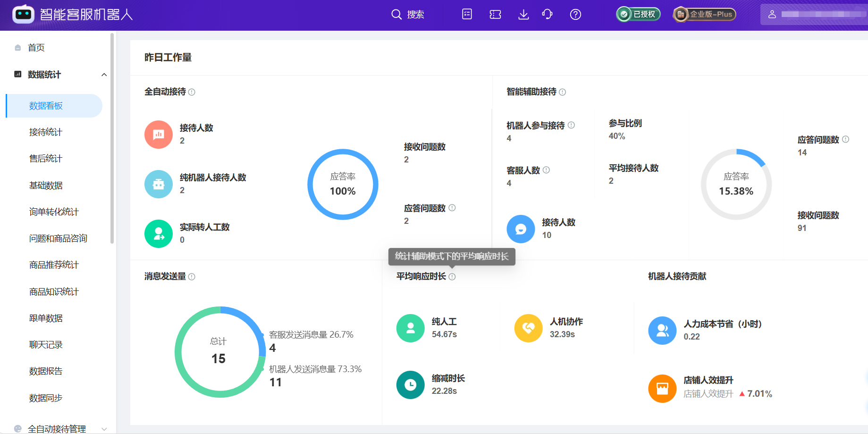Click the 机器人发送消息量 73.3% legend
Viewport: 868px width, 434px height.
tap(315, 369)
